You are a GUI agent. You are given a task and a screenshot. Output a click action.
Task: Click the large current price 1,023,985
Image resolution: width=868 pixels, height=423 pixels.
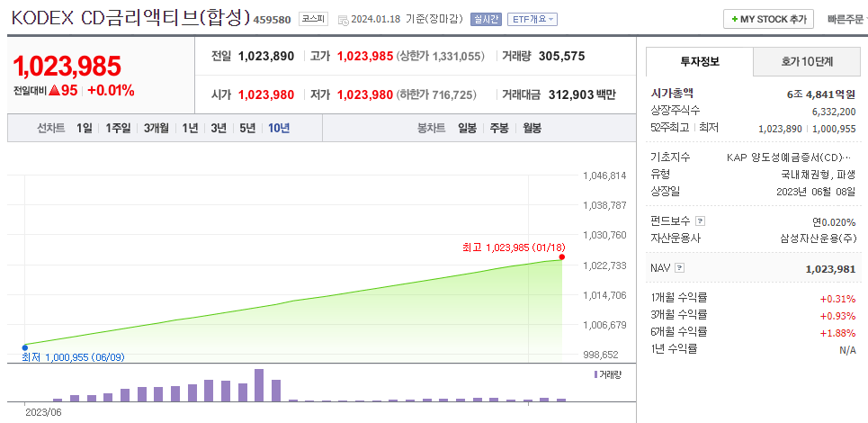click(x=67, y=67)
